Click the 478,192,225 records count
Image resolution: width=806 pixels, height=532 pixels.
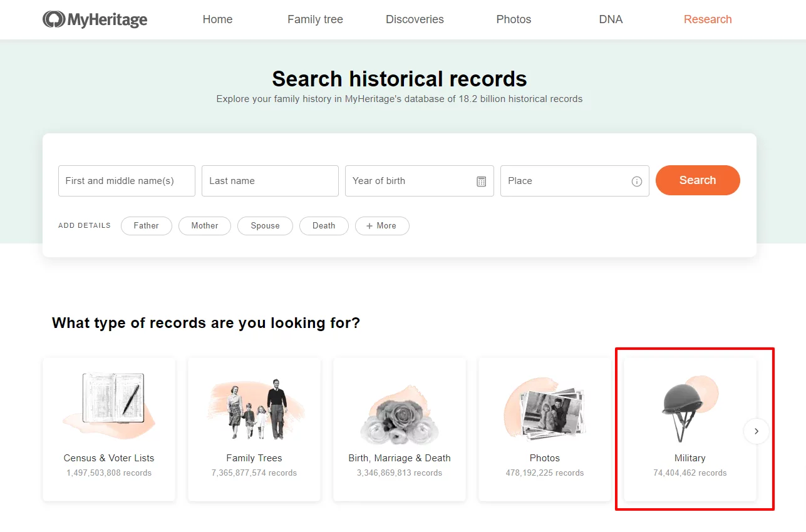click(545, 473)
